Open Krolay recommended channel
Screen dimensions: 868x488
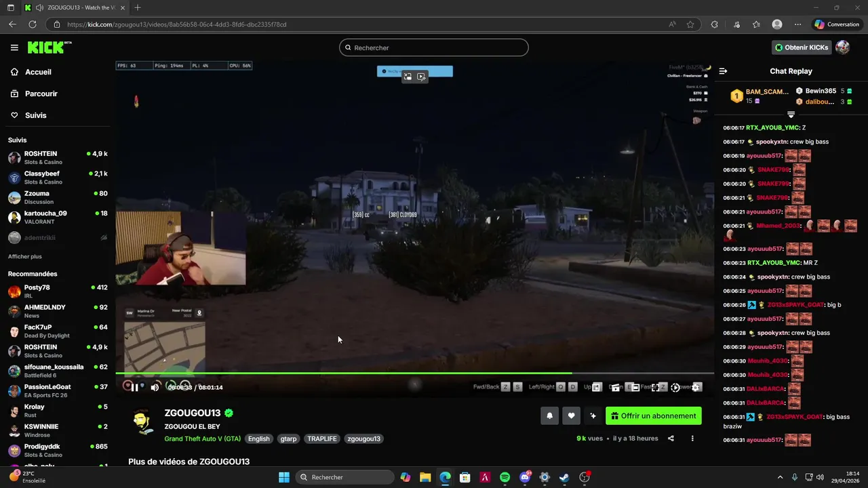(x=58, y=411)
